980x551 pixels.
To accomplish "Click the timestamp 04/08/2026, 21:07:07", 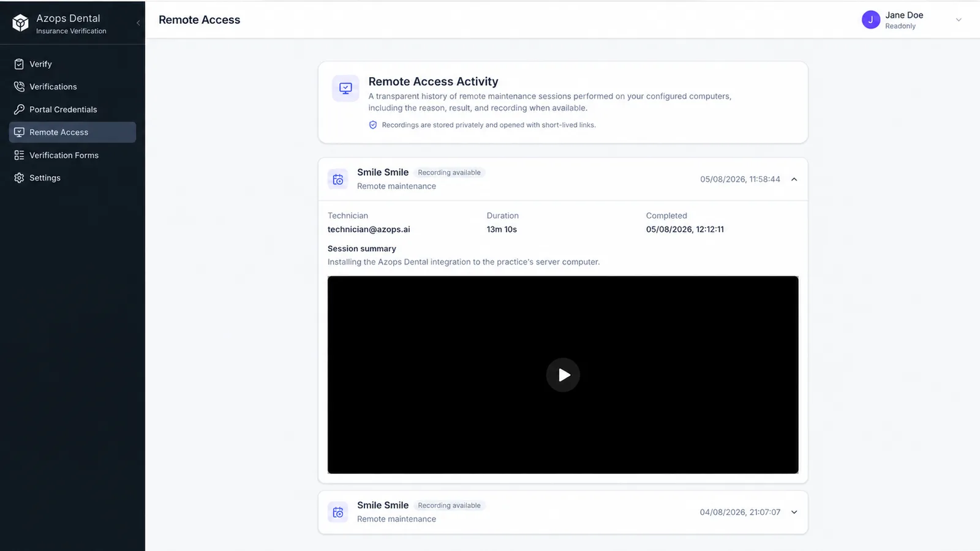I will (x=740, y=512).
